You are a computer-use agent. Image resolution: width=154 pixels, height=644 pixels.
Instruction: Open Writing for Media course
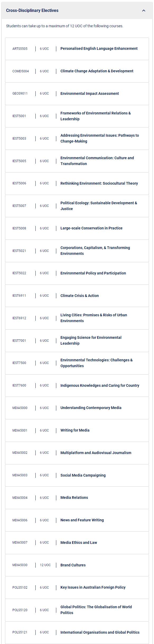[75, 430]
